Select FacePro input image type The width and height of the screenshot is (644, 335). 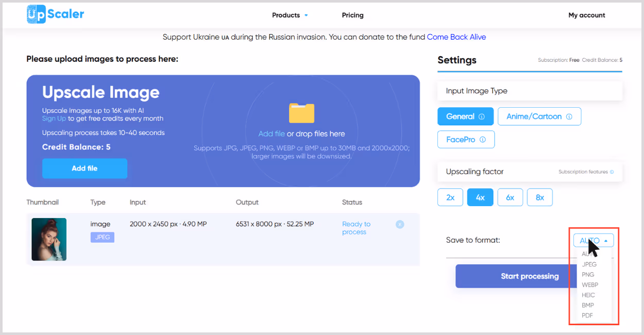point(466,140)
